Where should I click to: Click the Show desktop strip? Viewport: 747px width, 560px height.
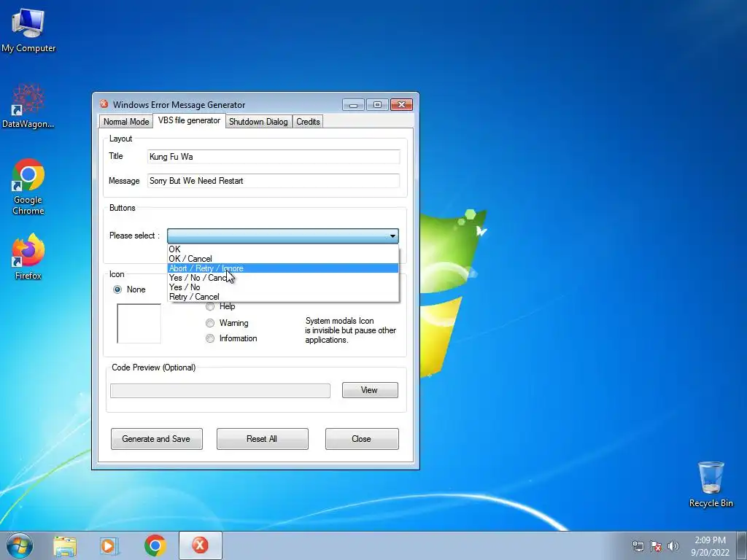click(742, 545)
